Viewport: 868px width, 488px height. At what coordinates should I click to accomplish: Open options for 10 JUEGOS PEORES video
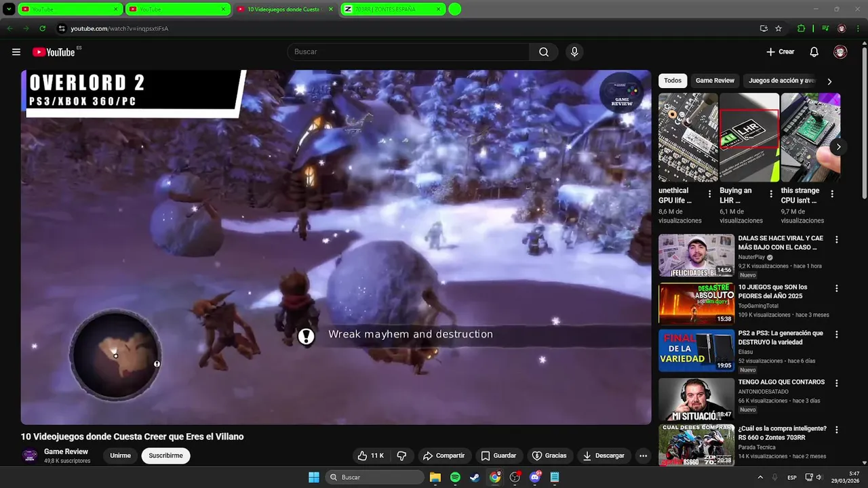click(x=836, y=288)
